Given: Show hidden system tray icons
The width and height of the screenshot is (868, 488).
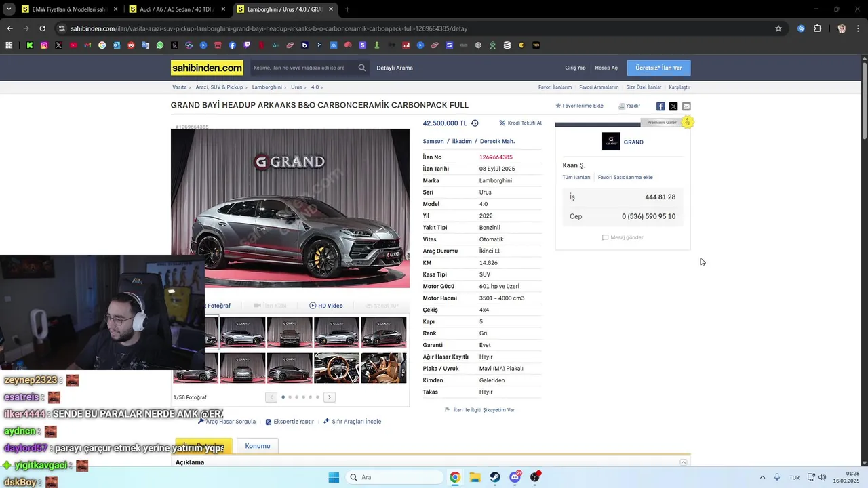Looking at the screenshot, I should click(762, 477).
